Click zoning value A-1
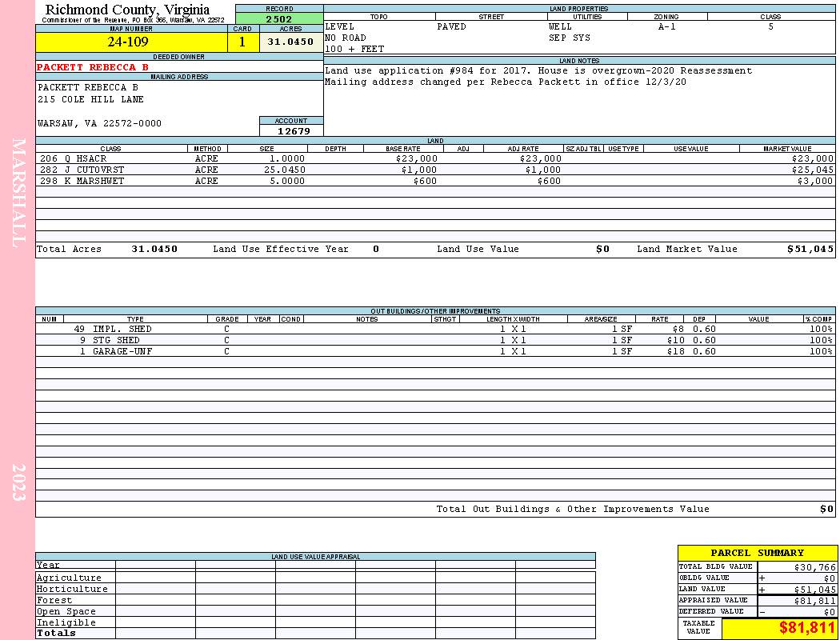This screenshot has width=840, height=640. tap(667, 26)
